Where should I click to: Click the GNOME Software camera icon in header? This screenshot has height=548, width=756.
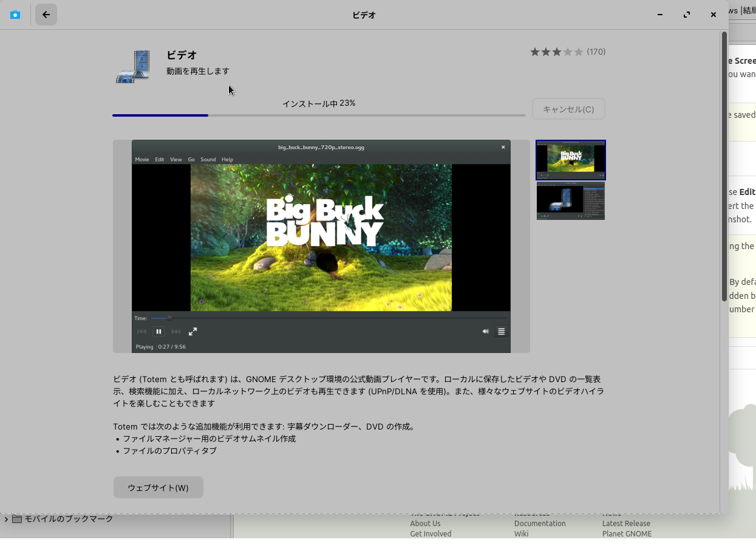click(15, 15)
